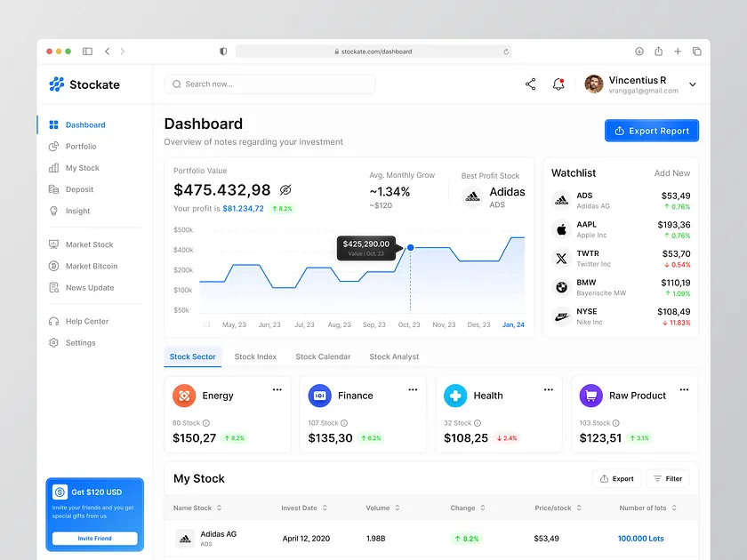The image size is (747, 560).
Task: Click the share icon in the header
Action: click(x=530, y=84)
